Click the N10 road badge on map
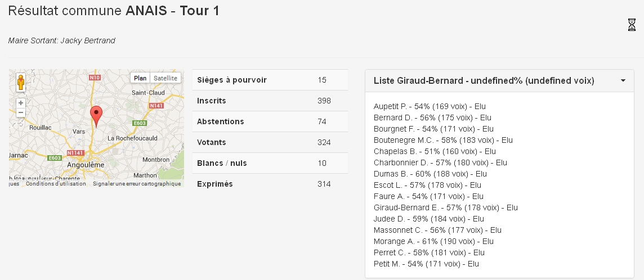This screenshot has width=644, height=280. pyautogui.click(x=95, y=78)
